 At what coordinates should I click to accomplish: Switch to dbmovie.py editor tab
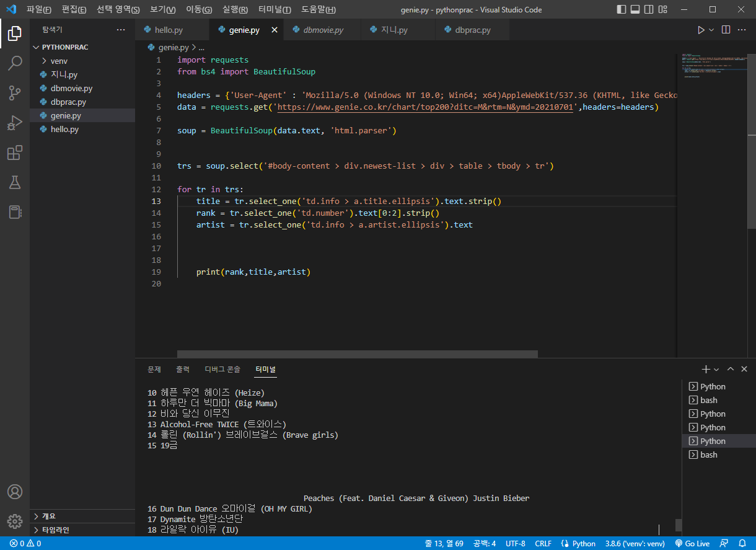tap(322, 30)
